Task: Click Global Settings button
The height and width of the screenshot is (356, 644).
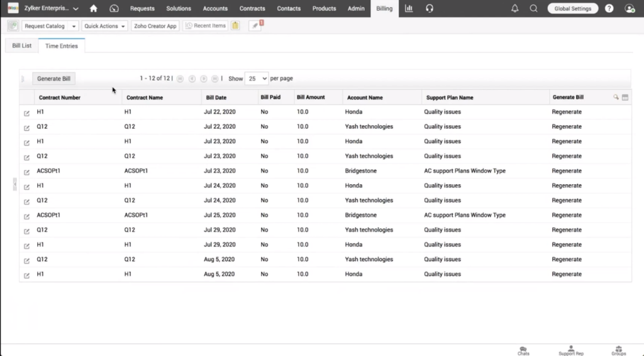Action: [572, 9]
